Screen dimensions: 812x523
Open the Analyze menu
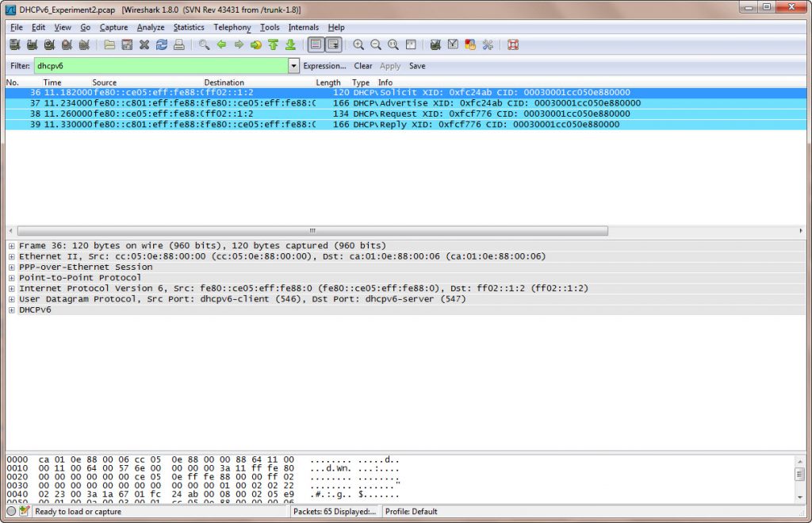pos(151,27)
